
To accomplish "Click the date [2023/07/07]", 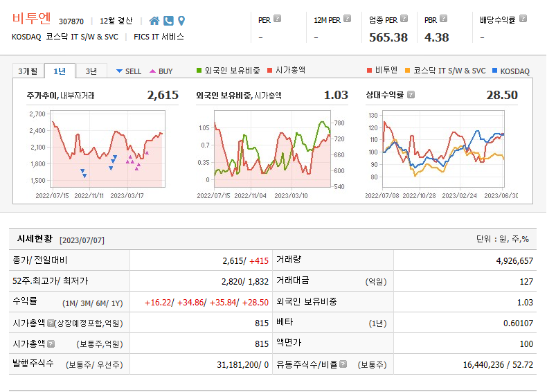I will [82, 240].
